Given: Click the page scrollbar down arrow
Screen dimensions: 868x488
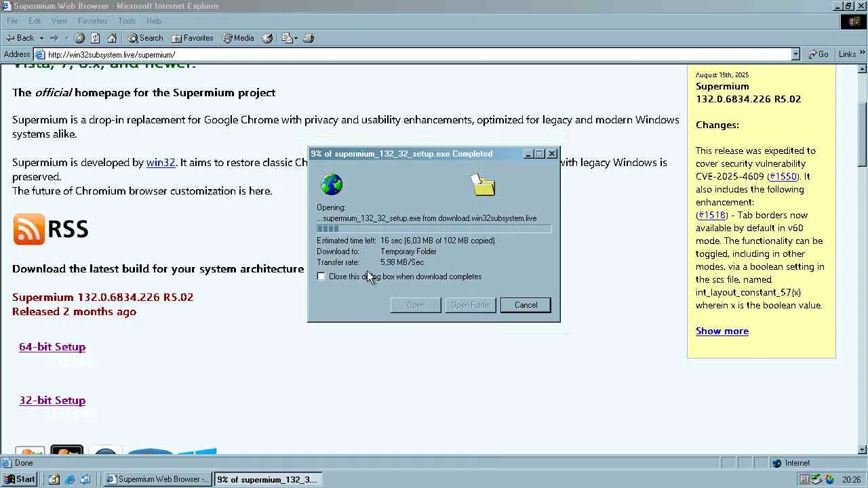Looking at the screenshot, I should pos(863,449).
